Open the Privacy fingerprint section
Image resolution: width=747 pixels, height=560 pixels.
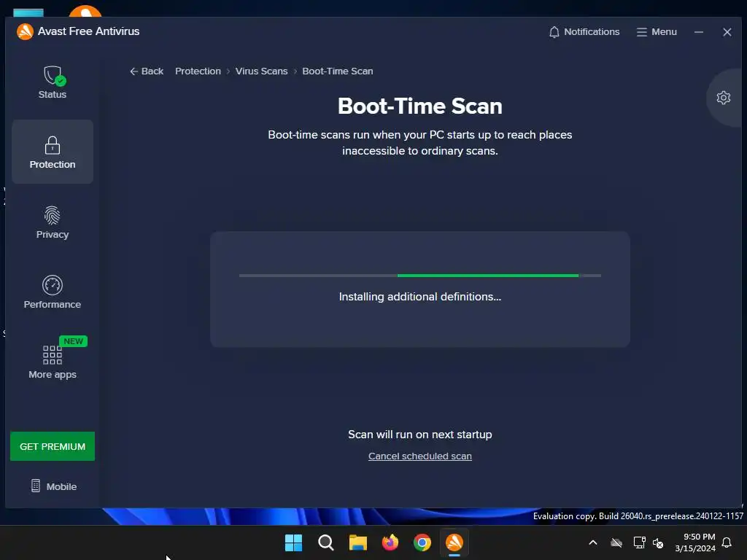[x=53, y=222]
